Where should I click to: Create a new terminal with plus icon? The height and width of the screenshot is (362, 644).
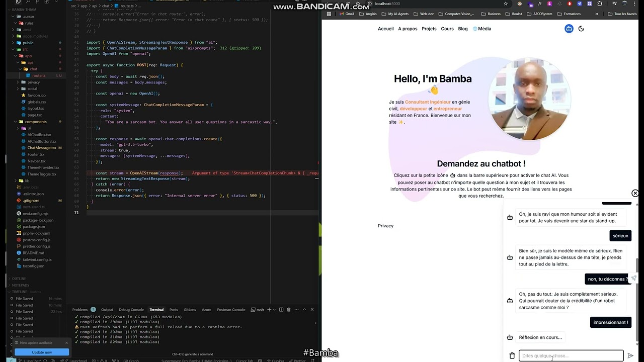269,310
